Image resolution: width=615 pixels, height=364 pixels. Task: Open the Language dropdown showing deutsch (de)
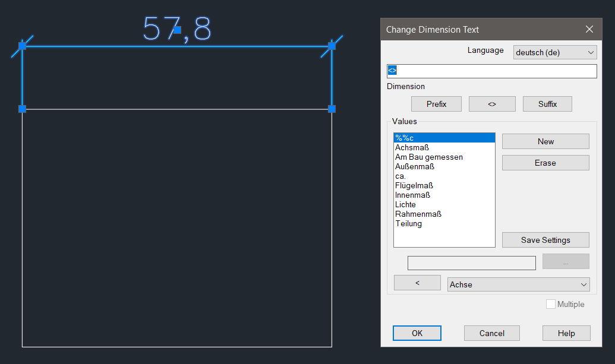[554, 52]
